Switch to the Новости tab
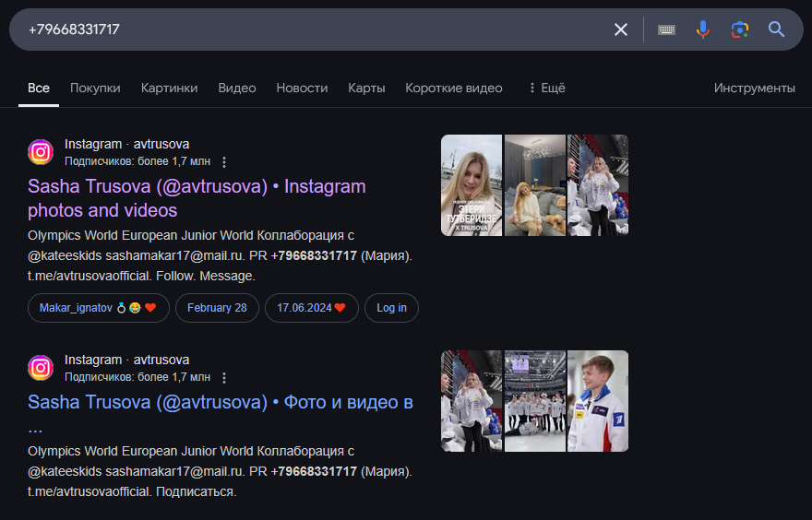 point(302,89)
